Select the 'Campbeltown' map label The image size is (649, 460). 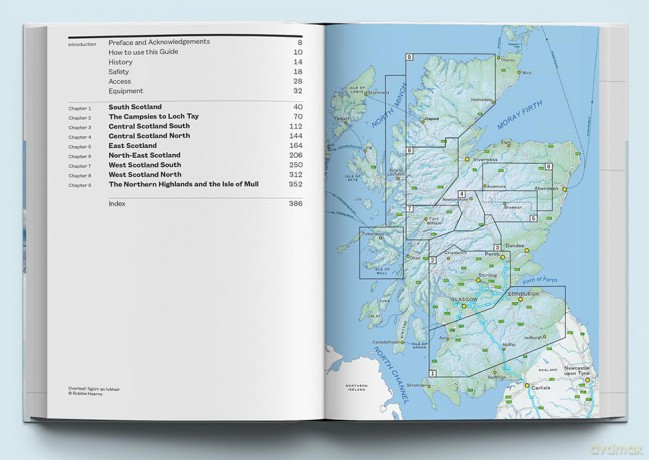point(385,342)
